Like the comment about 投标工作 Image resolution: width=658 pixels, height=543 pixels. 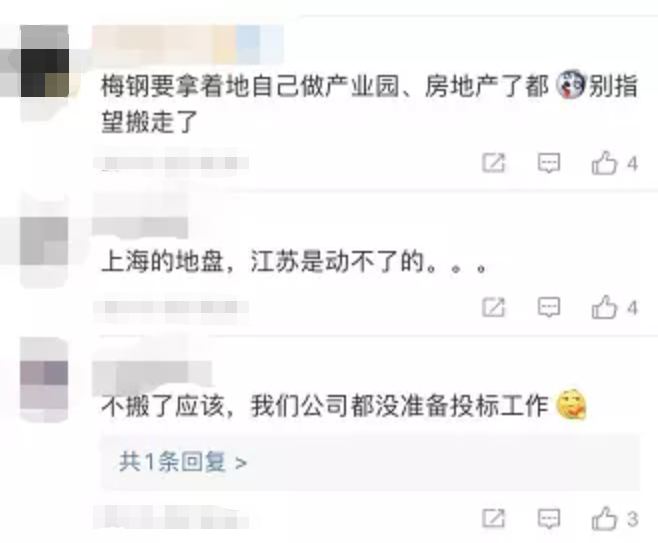(x=604, y=518)
